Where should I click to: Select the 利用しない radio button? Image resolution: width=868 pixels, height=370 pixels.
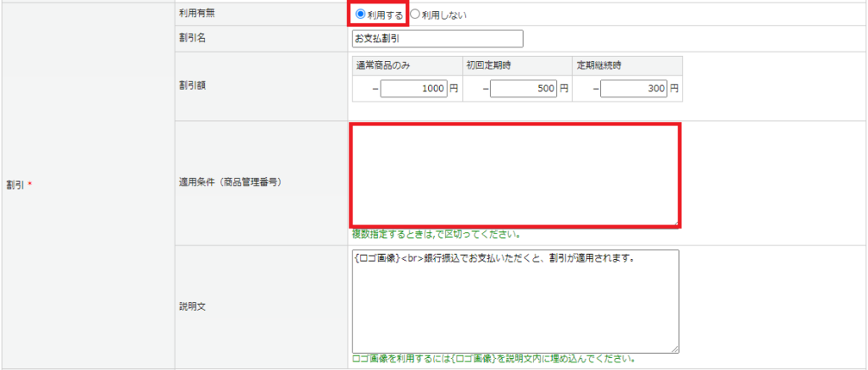click(415, 15)
